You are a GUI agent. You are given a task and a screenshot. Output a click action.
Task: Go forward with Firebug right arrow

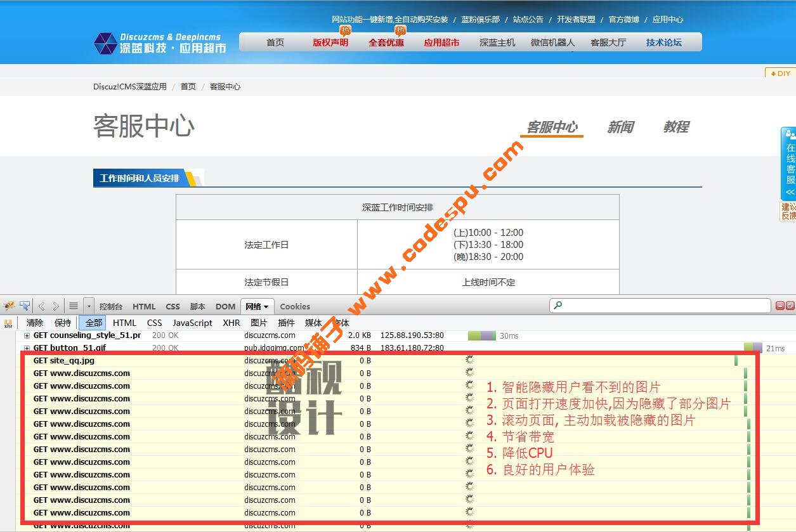point(56,306)
